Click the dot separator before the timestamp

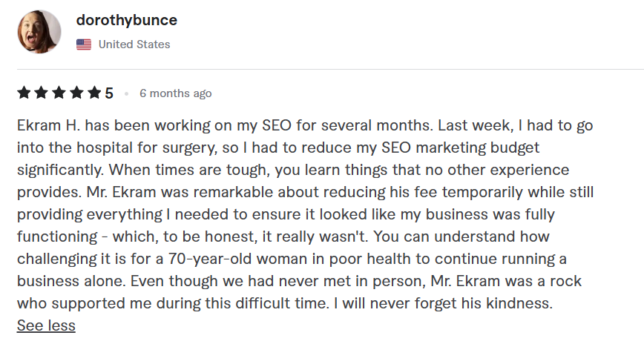pyautogui.click(x=126, y=94)
